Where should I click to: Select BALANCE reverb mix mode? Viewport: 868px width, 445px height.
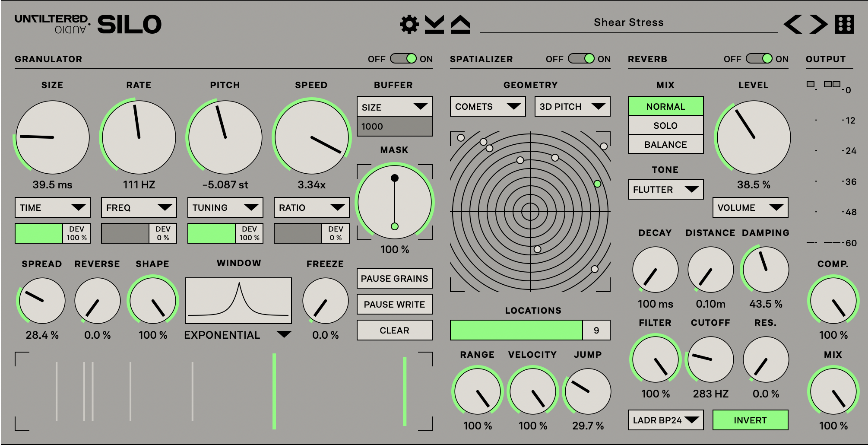point(666,144)
